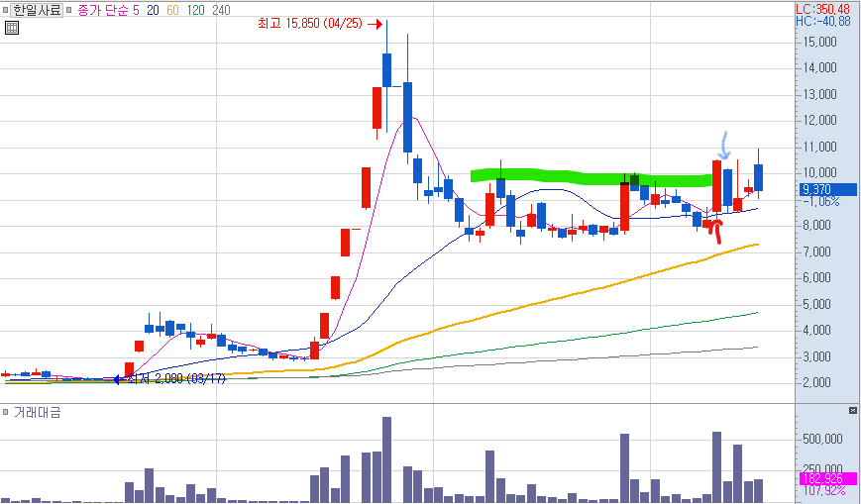Click the blue 9,370 current price tag
The image size is (861, 504).
[828, 189]
